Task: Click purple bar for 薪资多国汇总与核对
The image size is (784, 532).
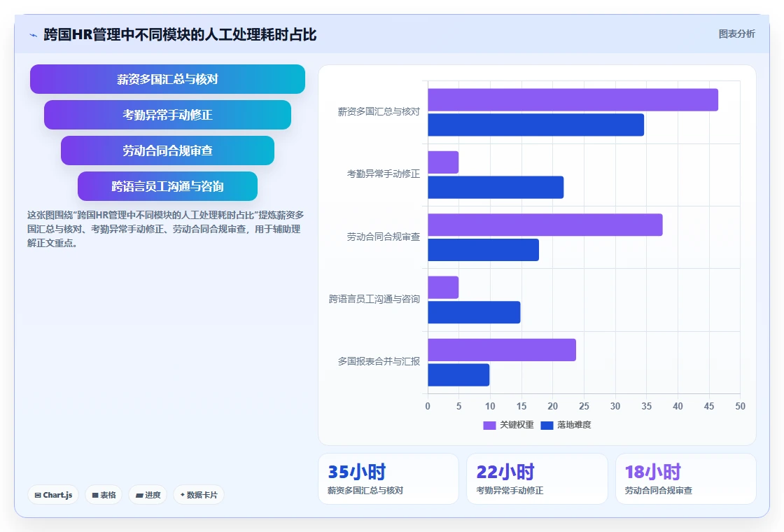Action: [x=573, y=100]
